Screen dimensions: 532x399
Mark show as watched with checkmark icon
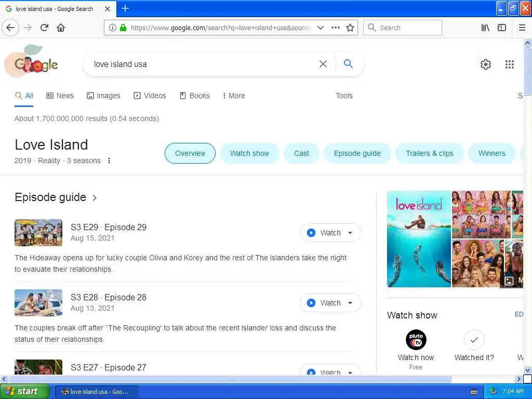pos(474,340)
